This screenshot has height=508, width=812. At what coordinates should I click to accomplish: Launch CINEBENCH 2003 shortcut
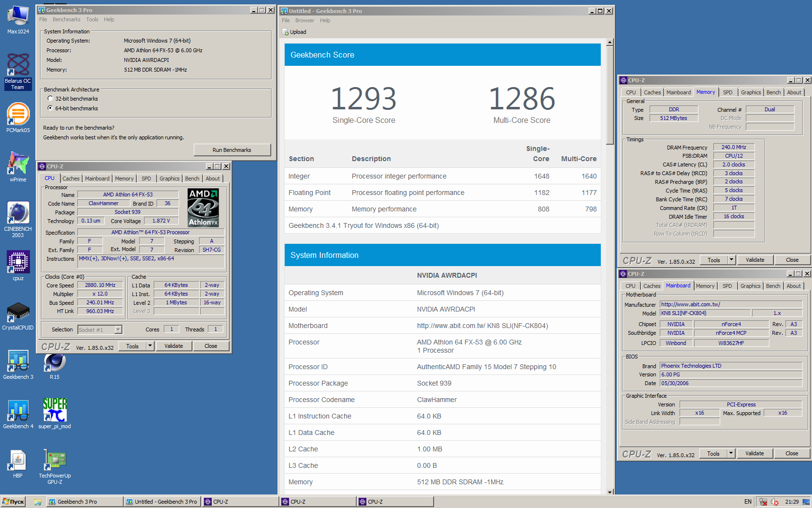[x=18, y=219]
